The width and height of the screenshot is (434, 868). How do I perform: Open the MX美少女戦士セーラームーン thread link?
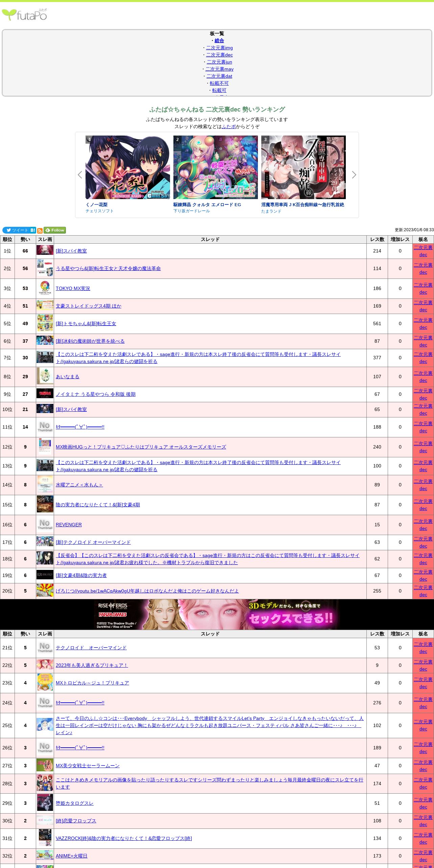click(x=88, y=766)
